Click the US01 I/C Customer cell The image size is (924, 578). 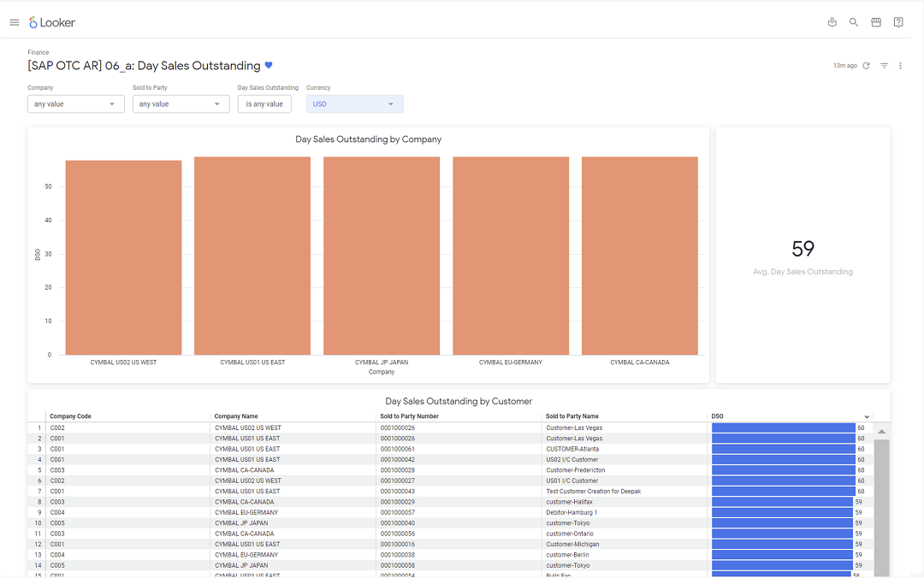click(x=572, y=481)
